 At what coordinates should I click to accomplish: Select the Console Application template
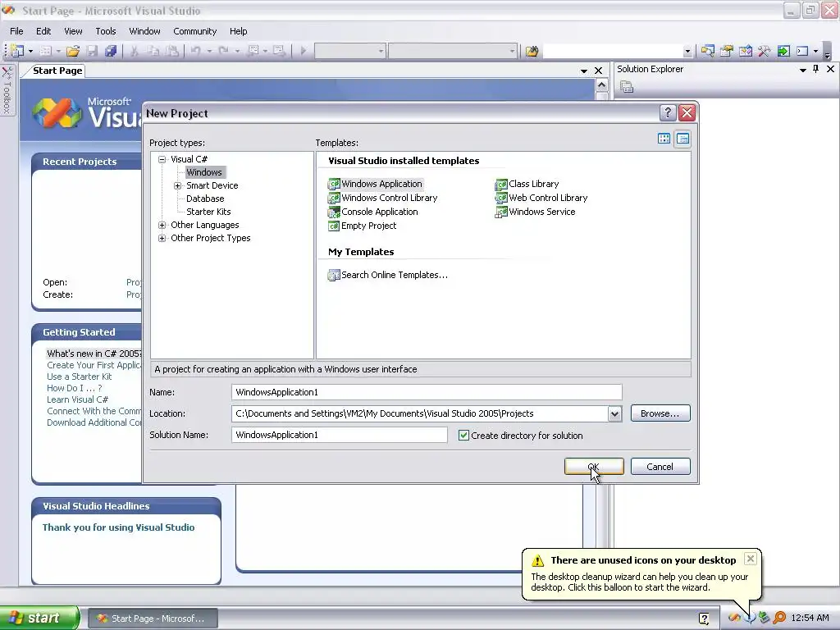(x=373, y=212)
